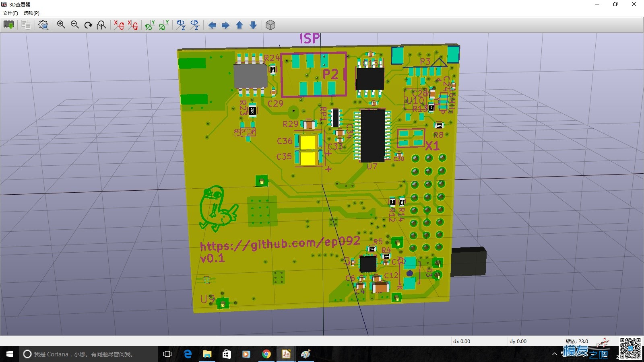Rotate Z counterclockwise (second blue Z icon)
The width and height of the screenshot is (644, 362).
(x=195, y=25)
